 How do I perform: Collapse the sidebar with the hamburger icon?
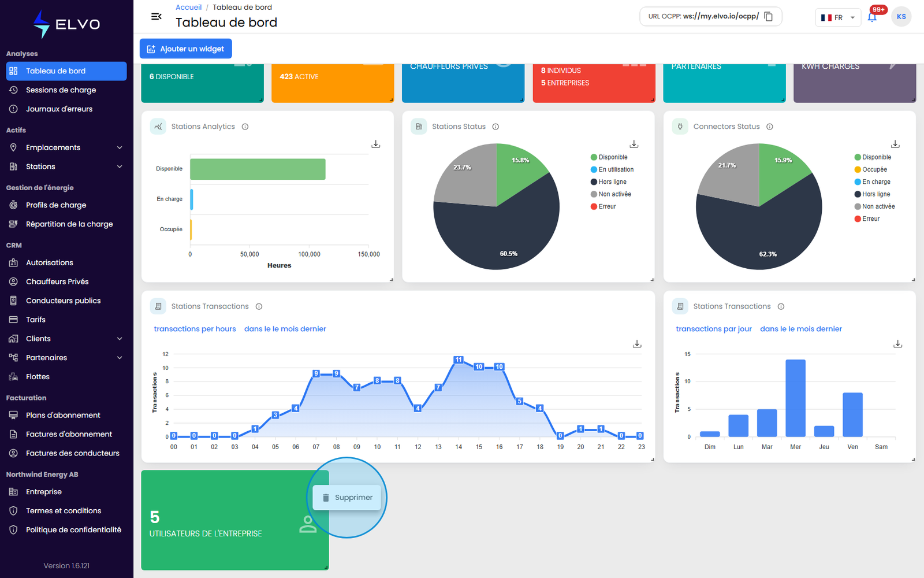click(x=156, y=16)
